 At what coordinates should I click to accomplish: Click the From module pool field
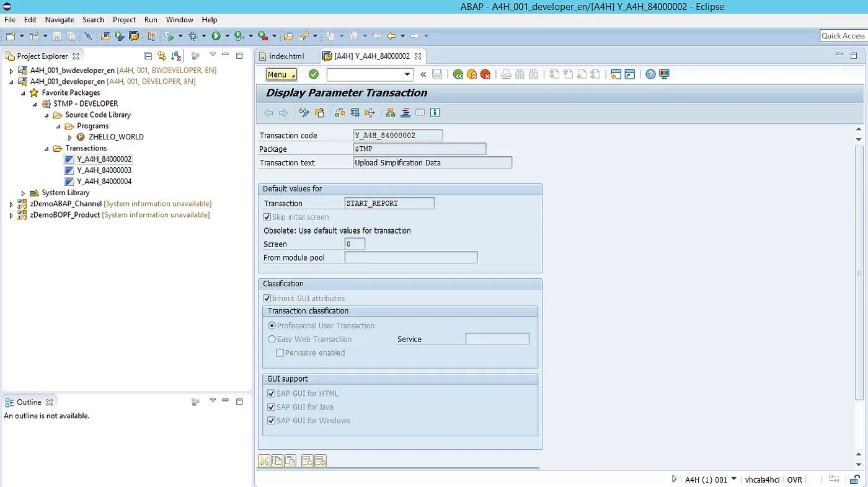click(411, 257)
